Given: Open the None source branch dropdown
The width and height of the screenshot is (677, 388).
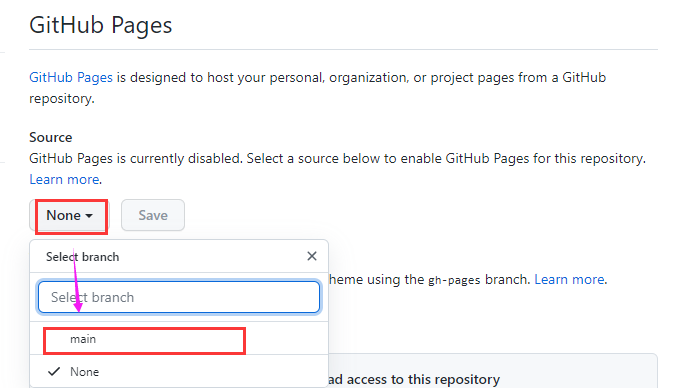Looking at the screenshot, I should pyautogui.click(x=70, y=215).
